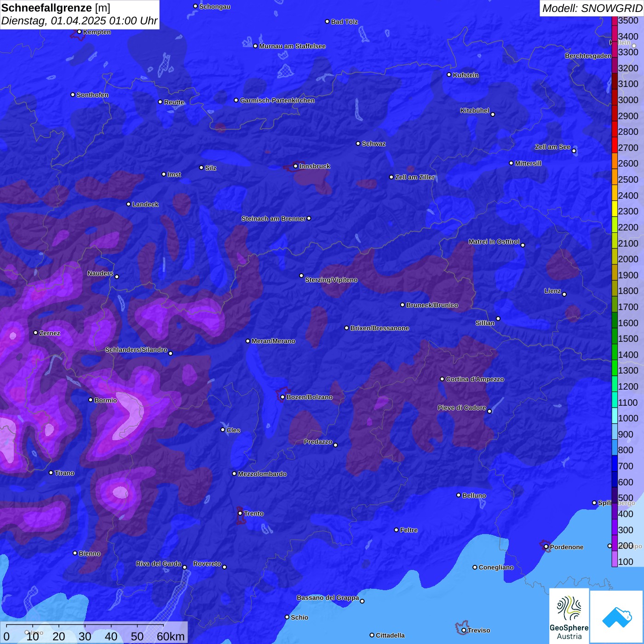644x644 pixels.
Task: Select the Matrei in Osttirol label
Action: click(494, 241)
